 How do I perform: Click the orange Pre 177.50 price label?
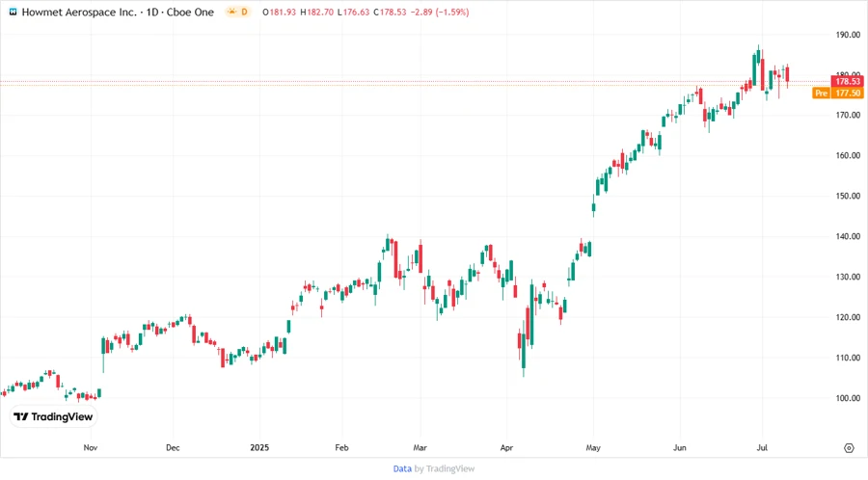click(x=837, y=93)
